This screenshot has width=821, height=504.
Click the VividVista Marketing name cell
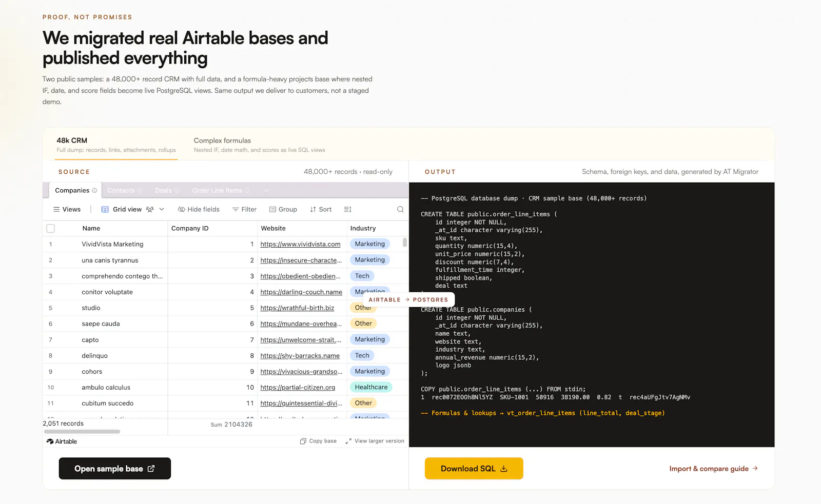112,244
